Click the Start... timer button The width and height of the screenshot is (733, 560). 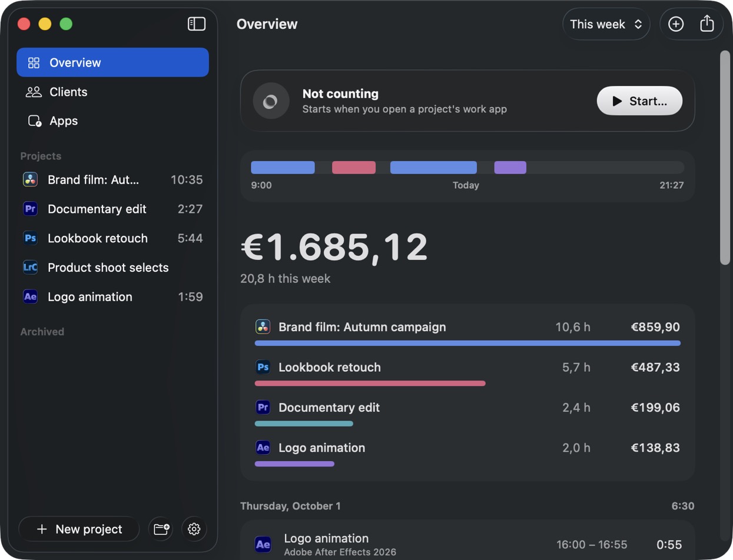[x=639, y=101]
